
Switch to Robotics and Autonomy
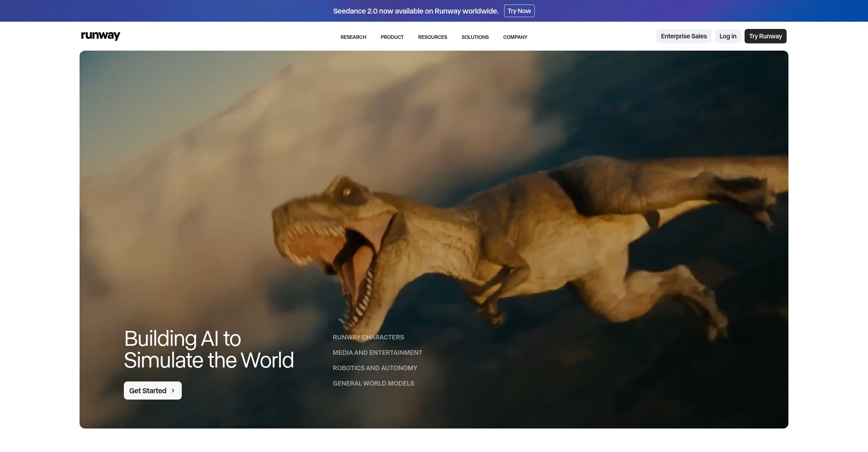[x=375, y=368]
